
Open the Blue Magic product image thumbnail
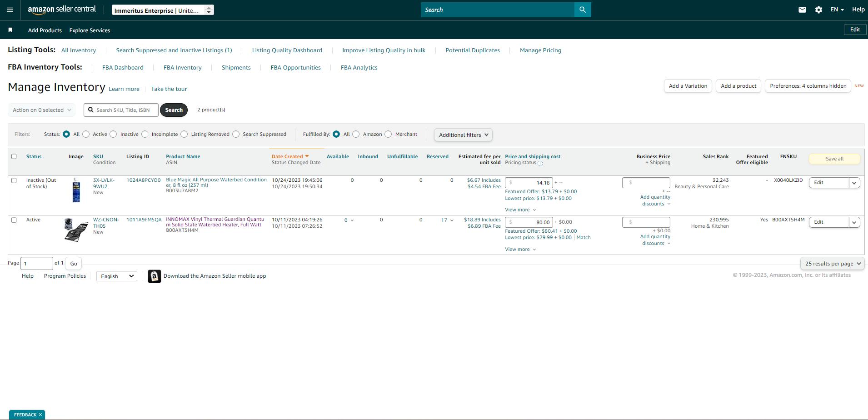[x=76, y=190]
